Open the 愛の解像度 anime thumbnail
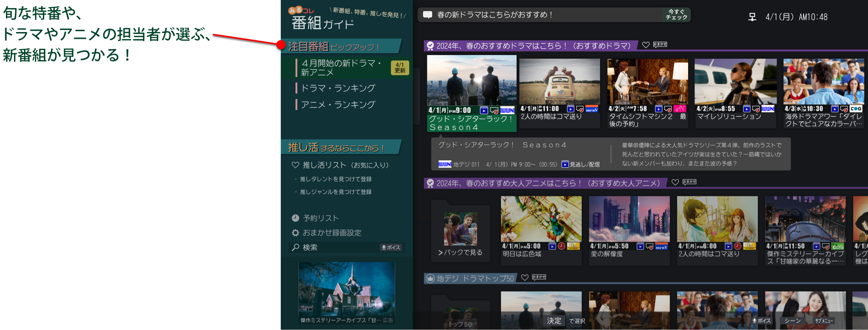This screenshot has height=330, width=868. pyautogui.click(x=629, y=219)
